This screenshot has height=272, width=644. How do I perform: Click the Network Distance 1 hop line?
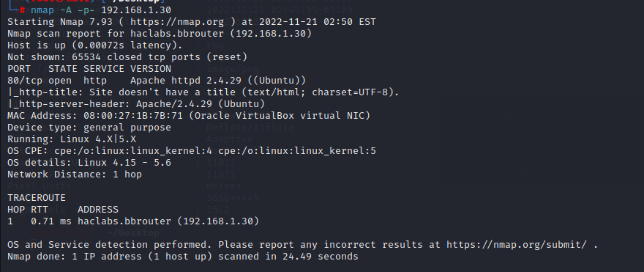(75, 174)
